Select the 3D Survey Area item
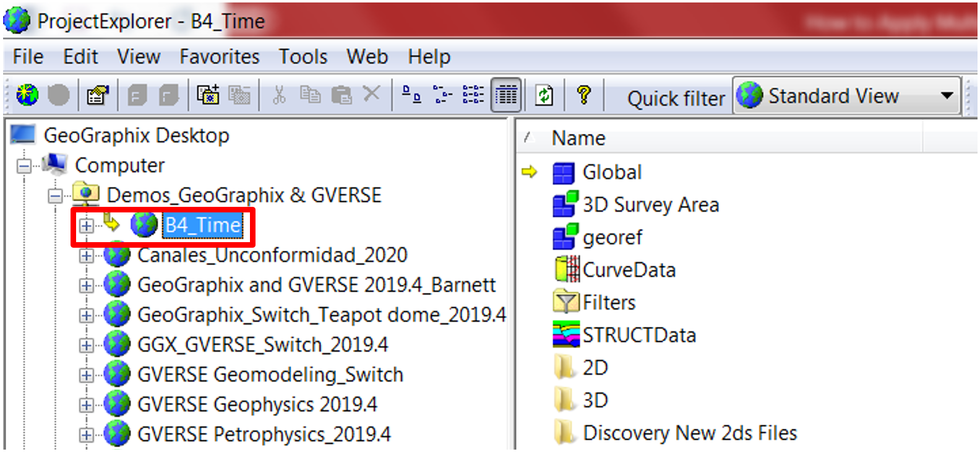The height and width of the screenshot is (475, 980). pyautogui.click(x=651, y=205)
